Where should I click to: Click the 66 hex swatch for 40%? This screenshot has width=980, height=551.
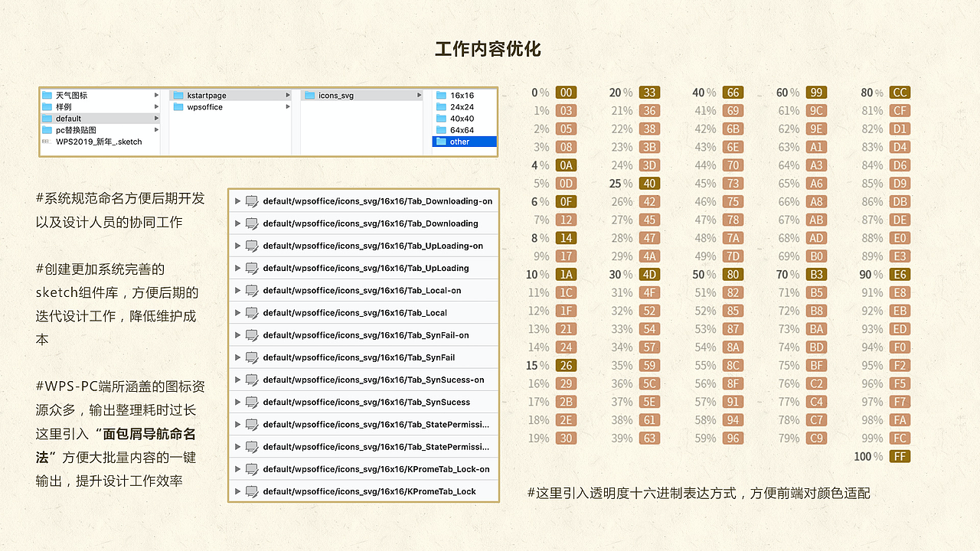733,93
